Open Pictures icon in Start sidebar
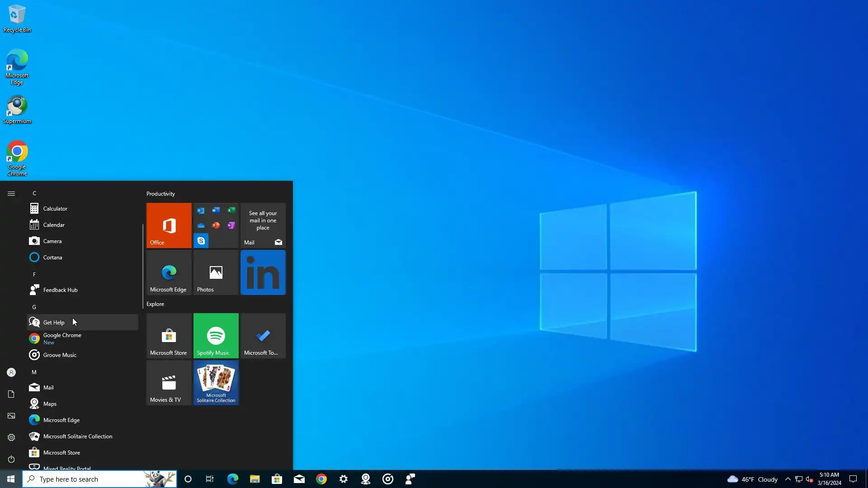868x488 pixels. tap(11, 416)
